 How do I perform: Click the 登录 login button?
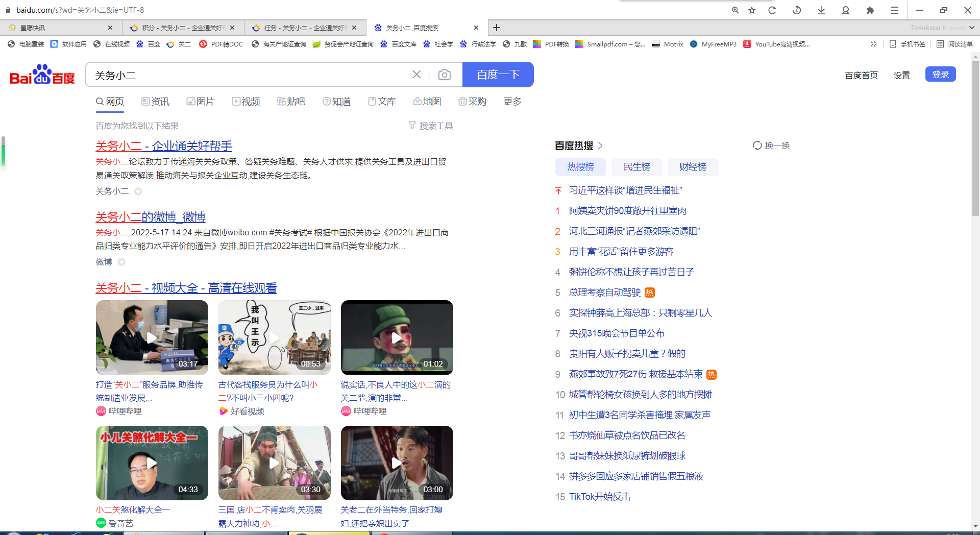940,75
